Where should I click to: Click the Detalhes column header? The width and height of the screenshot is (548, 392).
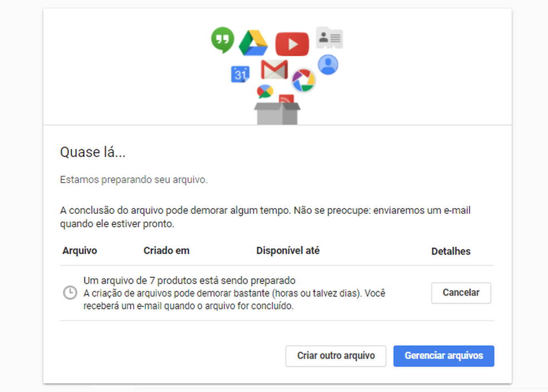pyautogui.click(x=451, y=251)
